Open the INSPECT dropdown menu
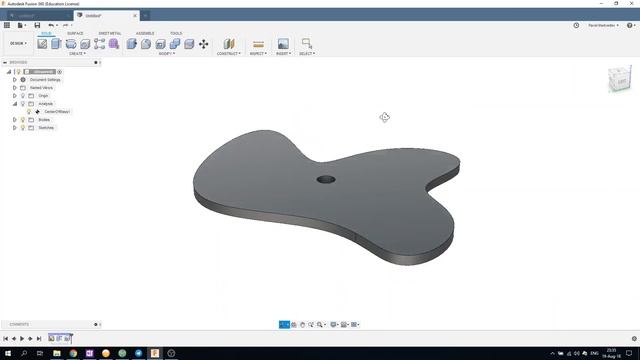The height and width of the screenshot is (360, 640). click(258, 53)
